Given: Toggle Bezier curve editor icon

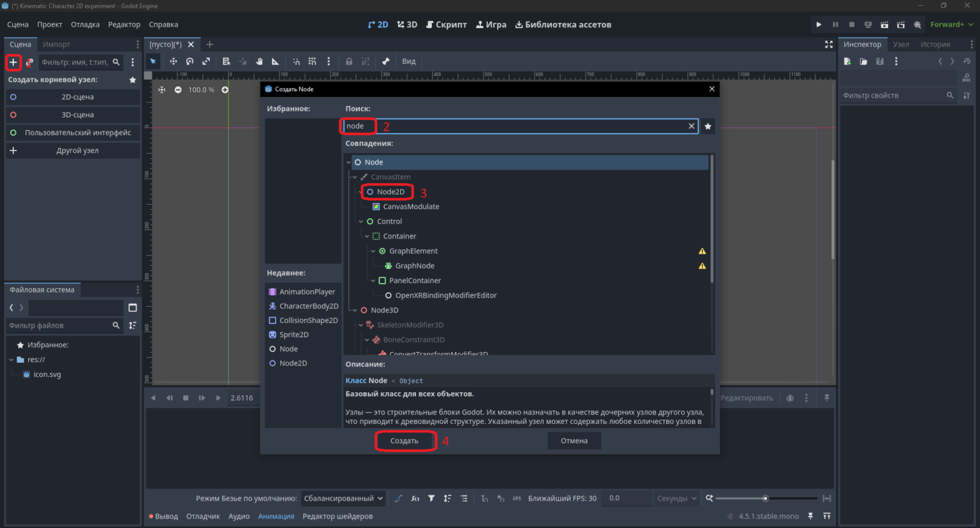Looking at the screenshot, I should [x=399, y=499].
